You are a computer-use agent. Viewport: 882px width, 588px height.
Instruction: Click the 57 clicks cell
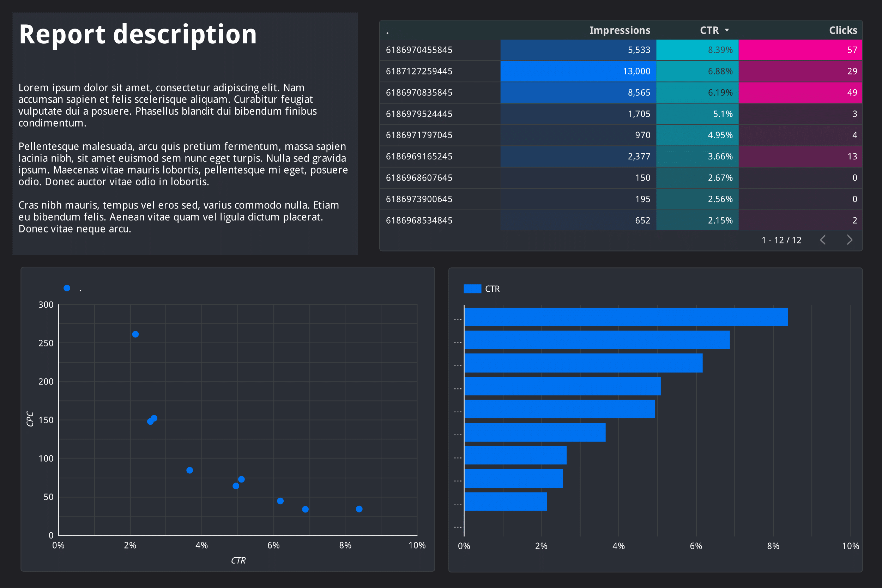tap(801, 50)
